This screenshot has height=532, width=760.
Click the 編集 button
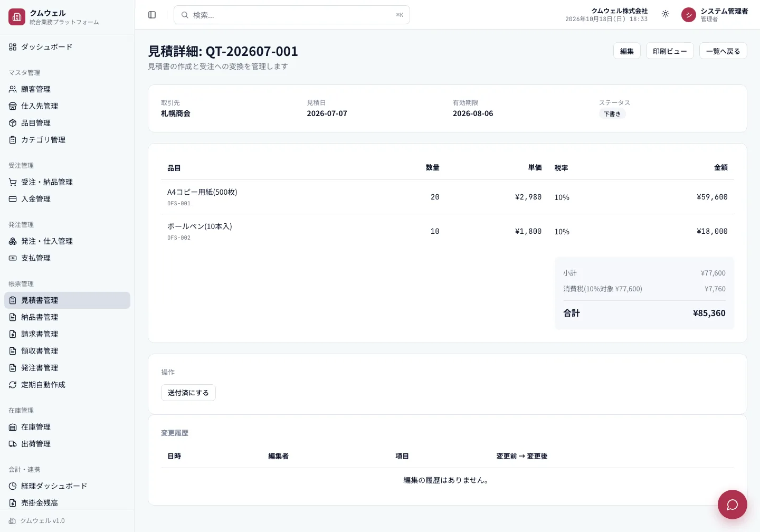coord(627,51)
